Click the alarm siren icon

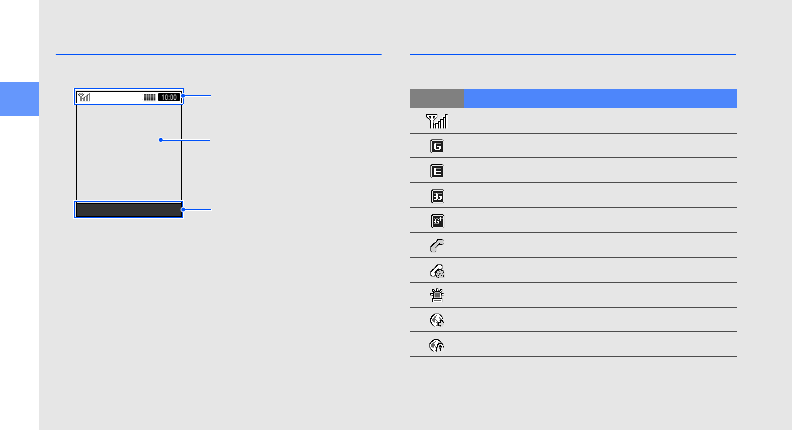coord(437,296)
